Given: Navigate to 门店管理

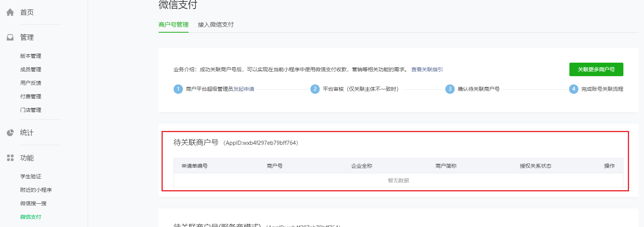Looking at the screenshot, I should coord(31,110).
